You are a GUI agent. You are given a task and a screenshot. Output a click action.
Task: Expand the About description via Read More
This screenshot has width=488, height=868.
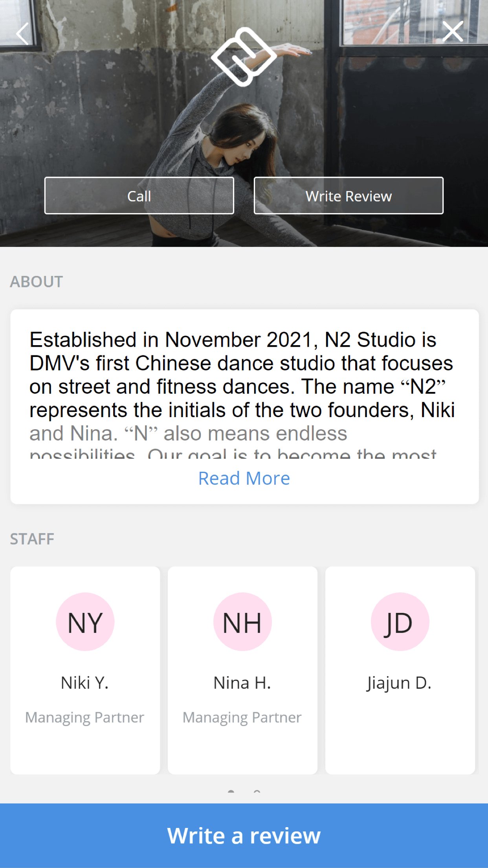click(244, 477)
